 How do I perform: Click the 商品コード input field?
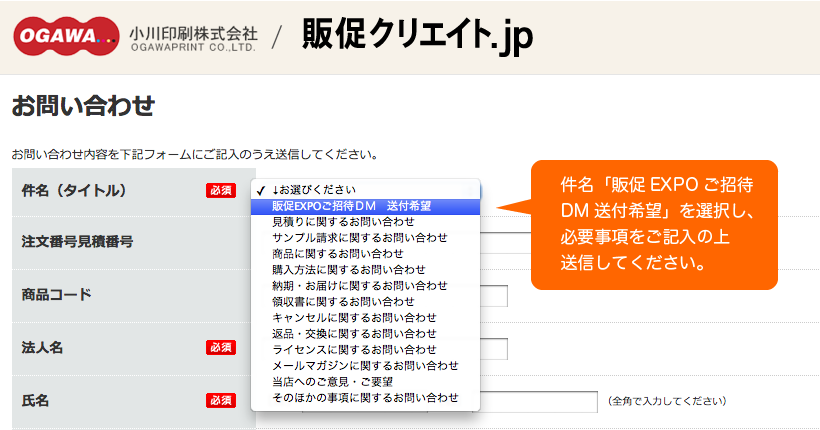coord(494,296)
